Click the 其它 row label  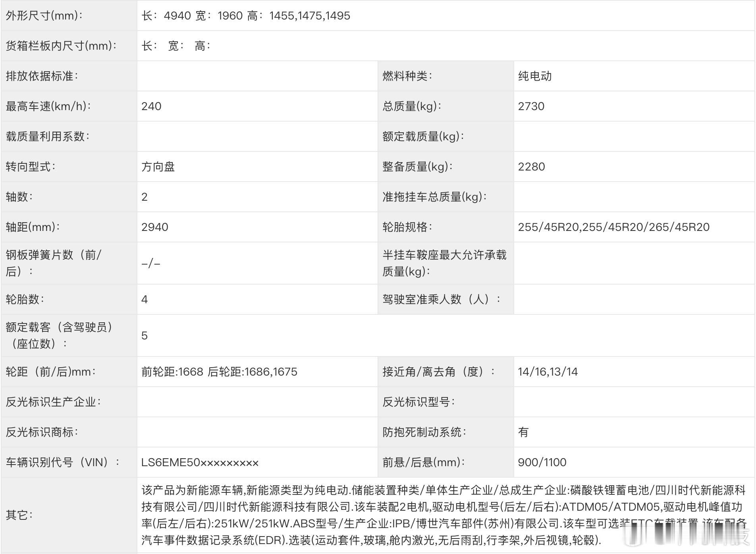click(19, 515)
